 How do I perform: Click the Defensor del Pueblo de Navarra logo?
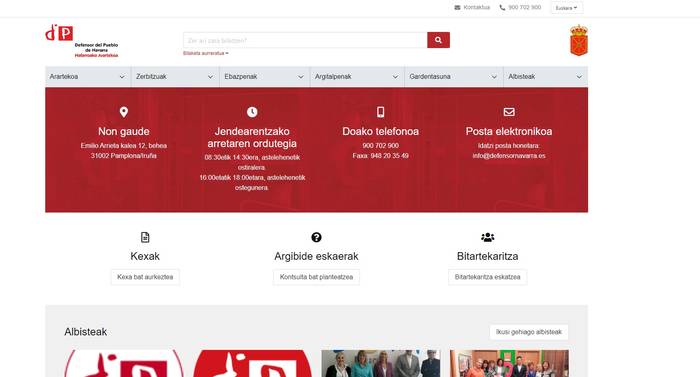click(82, 41)
